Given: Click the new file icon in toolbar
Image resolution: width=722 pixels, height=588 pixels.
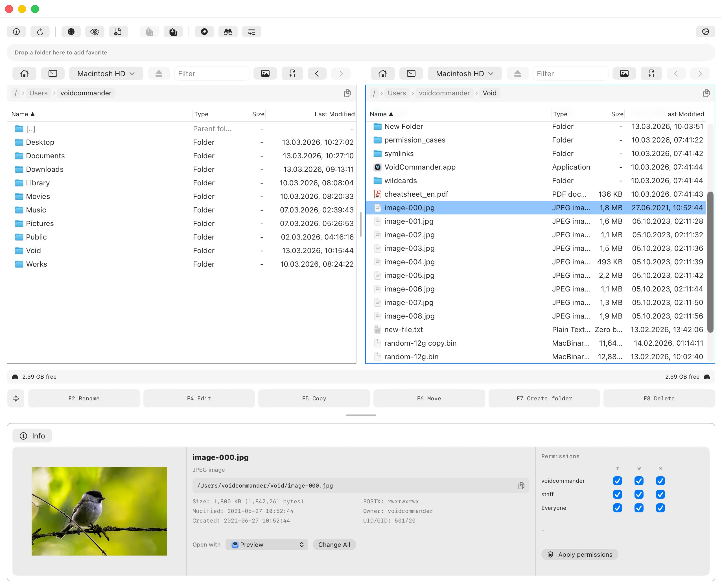Looking at the screenshot, I should tap(118, 32).
